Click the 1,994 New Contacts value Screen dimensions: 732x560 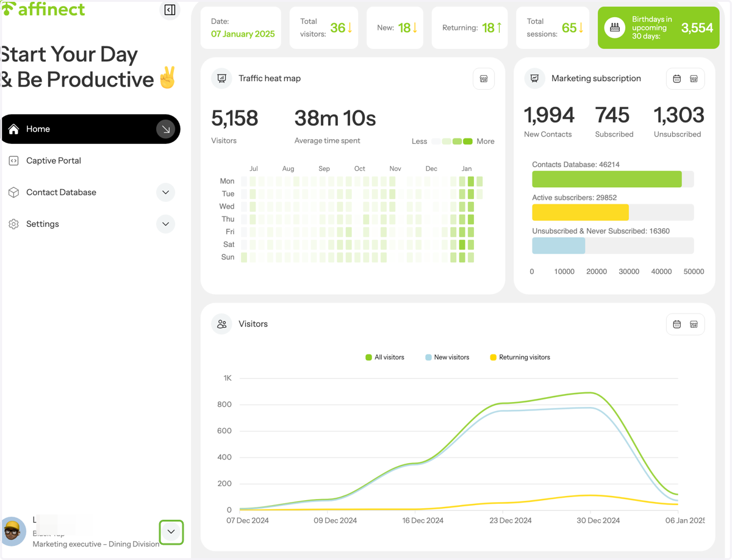pos(549,115)
